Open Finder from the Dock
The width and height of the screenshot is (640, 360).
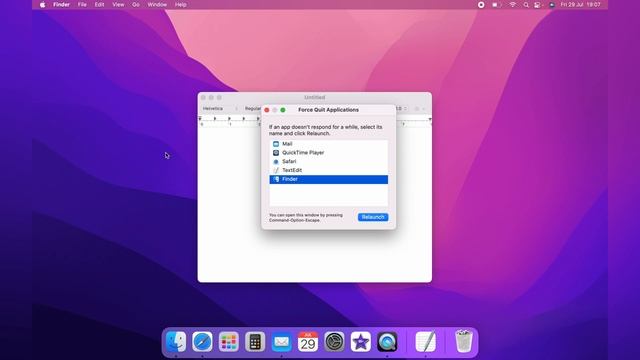click(176, 342)
